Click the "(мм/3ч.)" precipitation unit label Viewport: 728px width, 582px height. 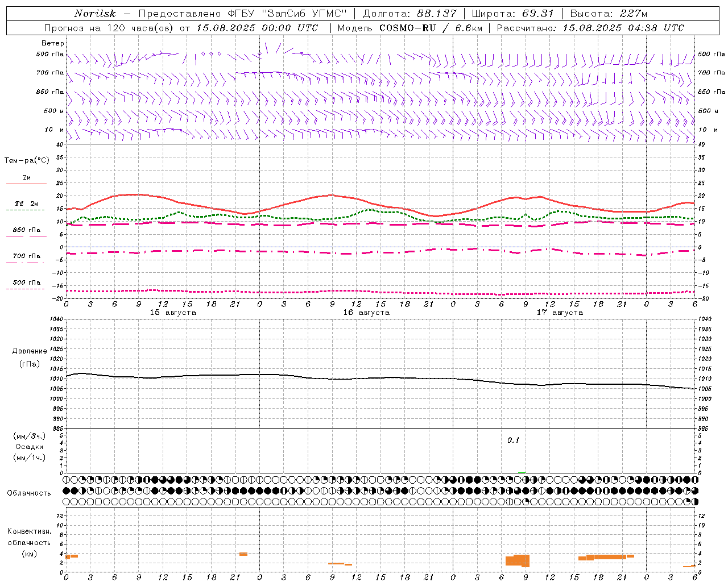point(30,436)
